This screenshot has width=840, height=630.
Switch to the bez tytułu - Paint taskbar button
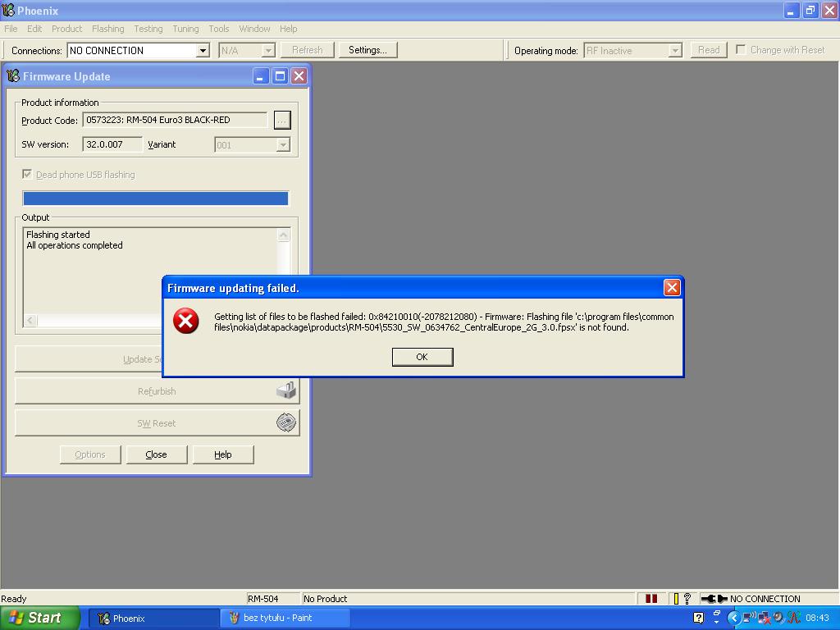(x=285, y=619)
